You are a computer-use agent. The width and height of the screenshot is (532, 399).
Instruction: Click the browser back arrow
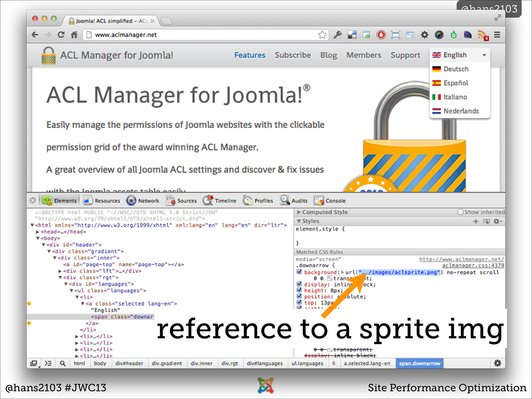coord(35,35)
